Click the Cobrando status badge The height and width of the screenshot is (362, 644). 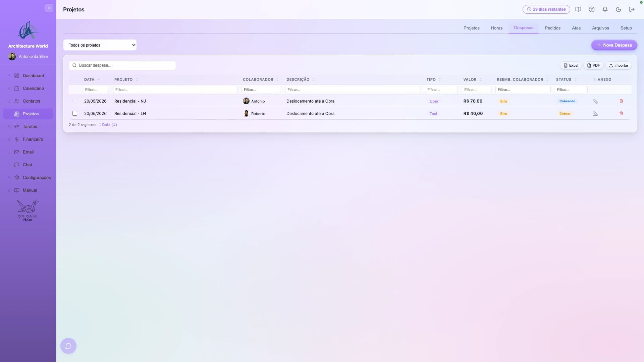(x=567, y=101)
